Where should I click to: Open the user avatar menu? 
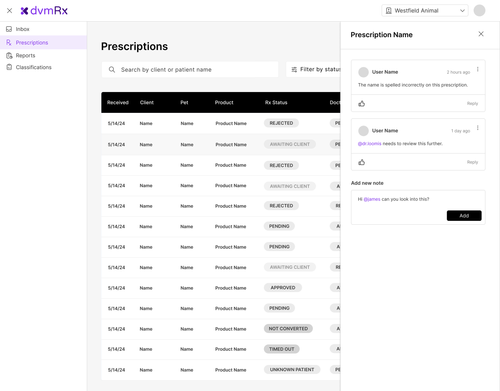tap(479, 11)
